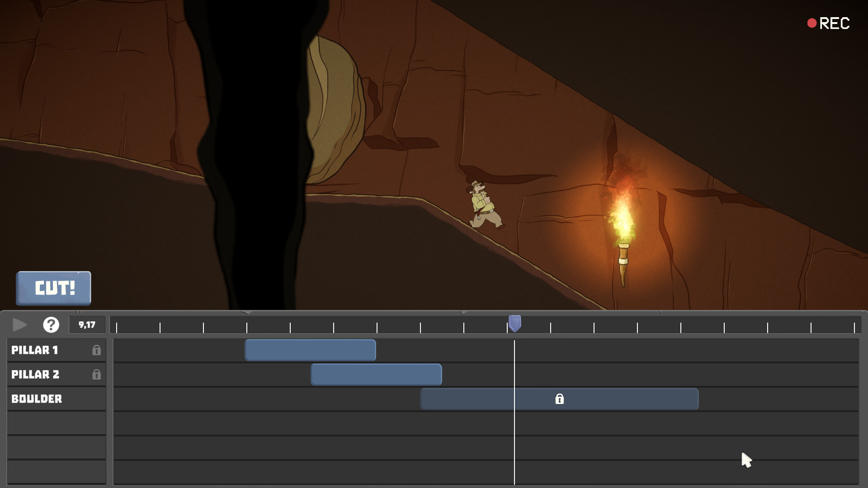868x488 pixels.
Task: Click the 9,17 time counter field
Action: (x=87, y=325)
